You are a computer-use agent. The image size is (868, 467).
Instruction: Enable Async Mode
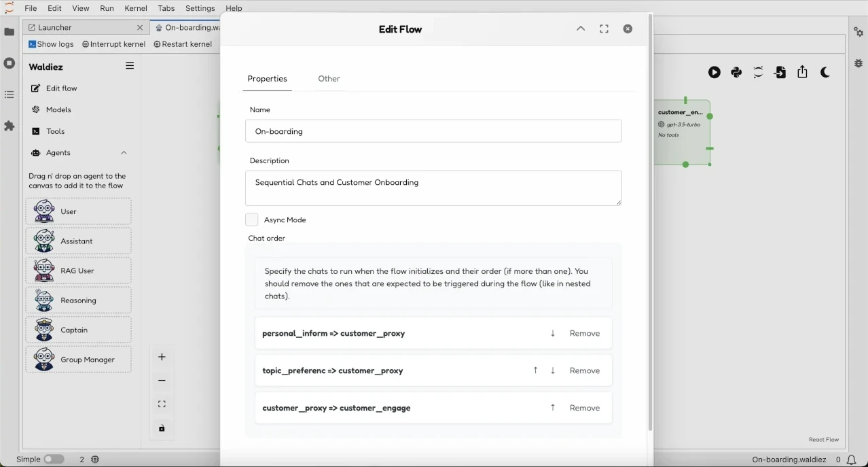tap(251, 220)
